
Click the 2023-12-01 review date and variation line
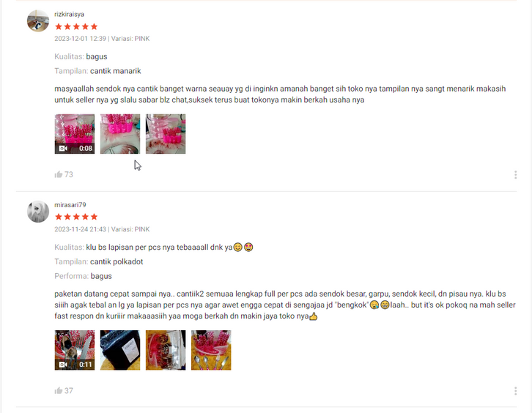coord(102,39)
